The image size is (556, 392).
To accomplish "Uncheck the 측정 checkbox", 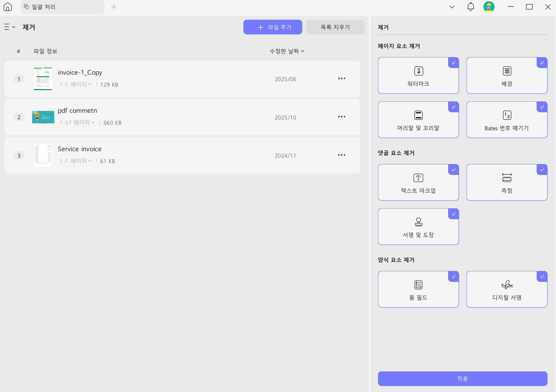I will (x=542, y=170).
